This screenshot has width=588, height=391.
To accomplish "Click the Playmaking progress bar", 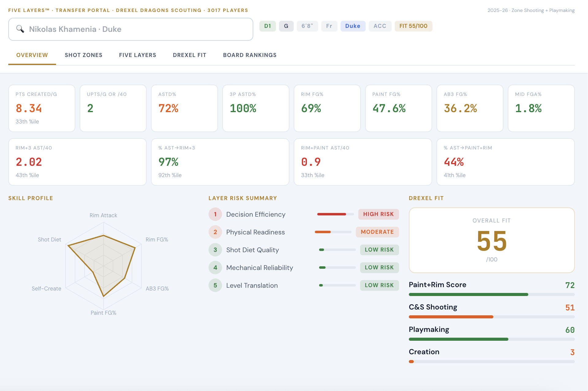I will click(492, 339).
